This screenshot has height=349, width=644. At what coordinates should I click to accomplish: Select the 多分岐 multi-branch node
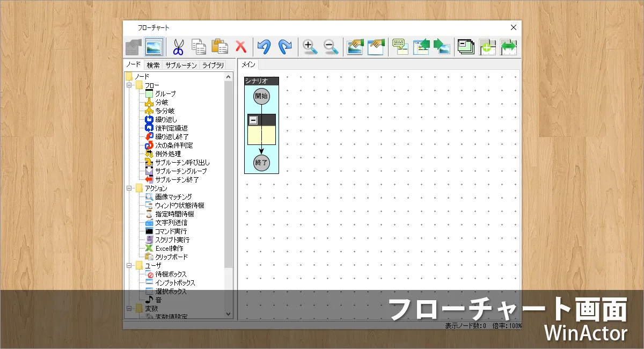[x=165, y=111]
